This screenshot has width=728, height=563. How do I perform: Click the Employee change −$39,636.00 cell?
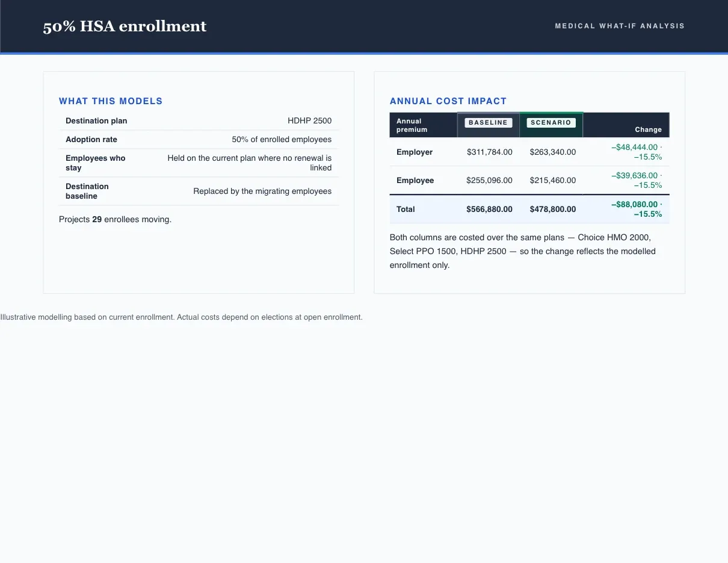(x=636, y=181)
